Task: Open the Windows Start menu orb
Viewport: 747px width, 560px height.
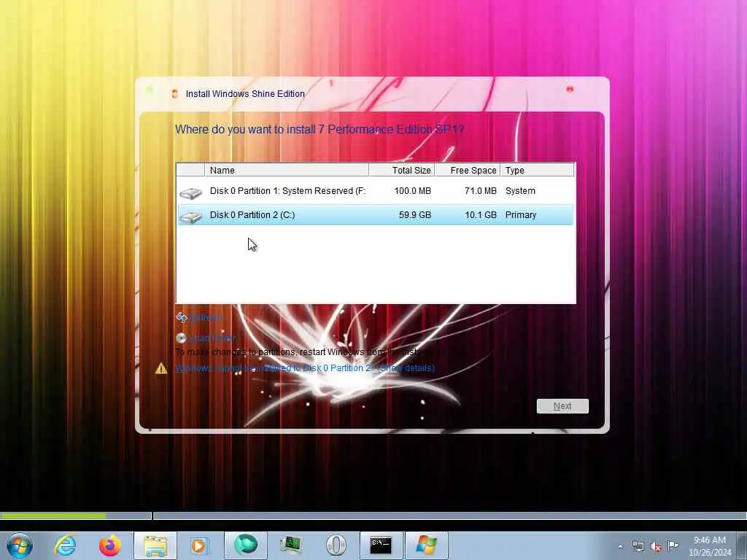Action: click(20, 545)
